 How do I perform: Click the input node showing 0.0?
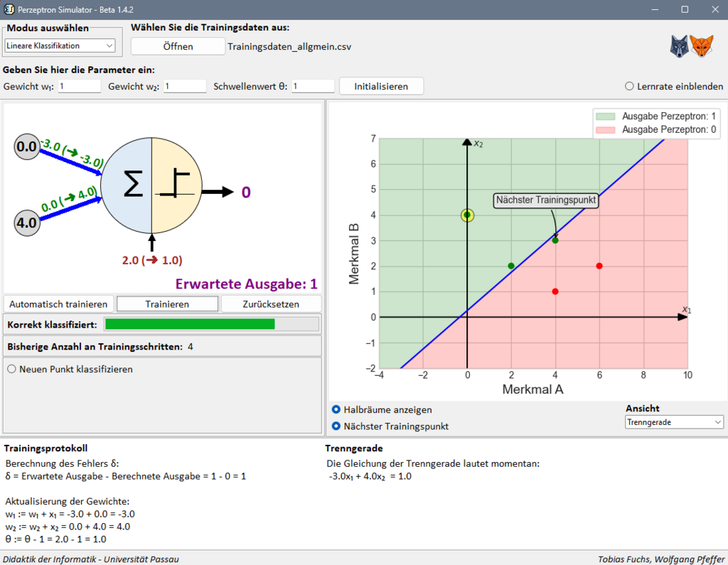click(x=27, y=147)
